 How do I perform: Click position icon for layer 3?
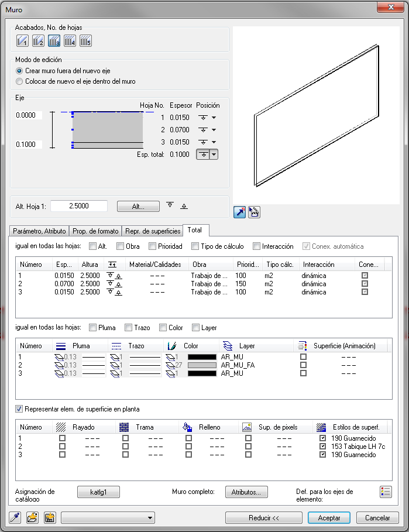[203, 142]
